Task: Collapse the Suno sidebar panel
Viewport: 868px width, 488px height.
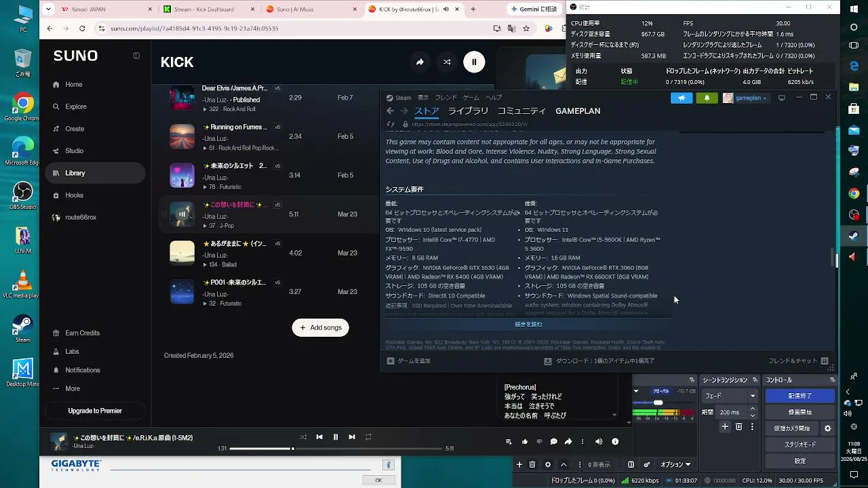Action: point(136,56)
